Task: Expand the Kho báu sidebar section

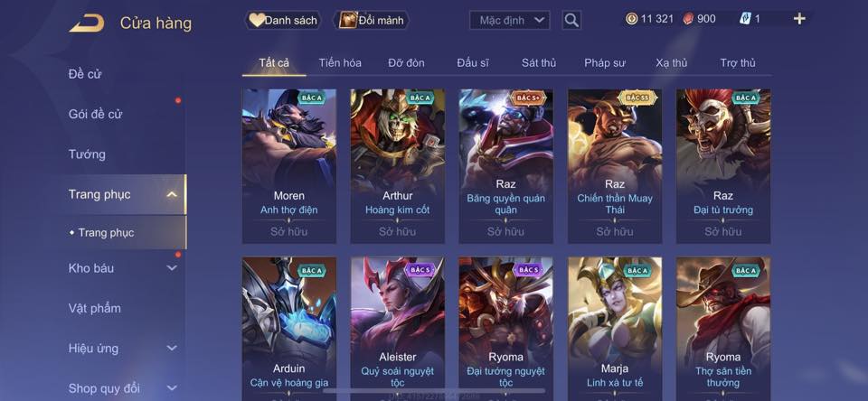Action: coord(172,267)
